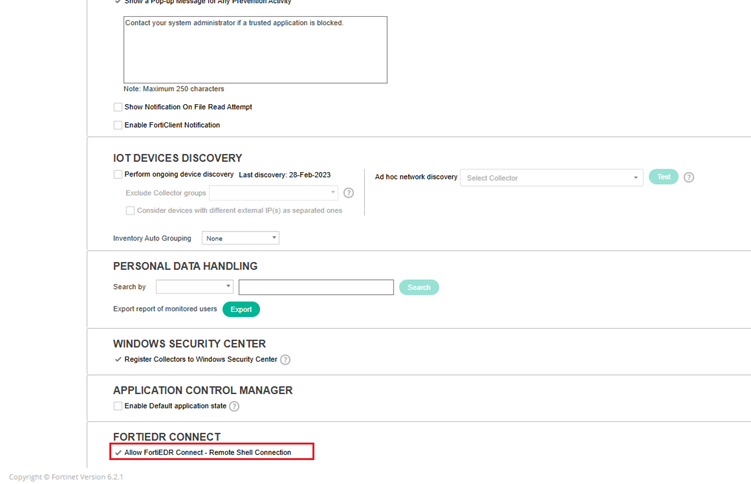Tick Enable FortiClient Notification checkbox
The height and width of the screenshot is (484, 751).
(x=118, y=125)
